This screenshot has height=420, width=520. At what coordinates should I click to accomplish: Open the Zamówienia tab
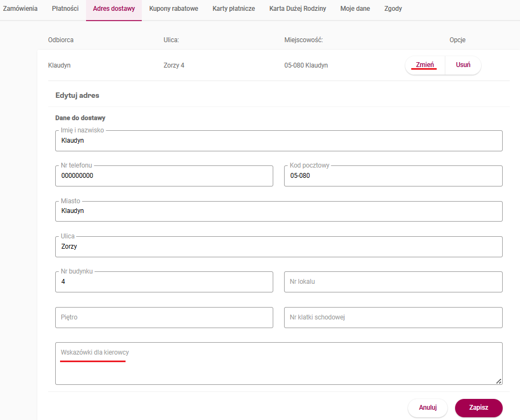(x=20, y=9)
